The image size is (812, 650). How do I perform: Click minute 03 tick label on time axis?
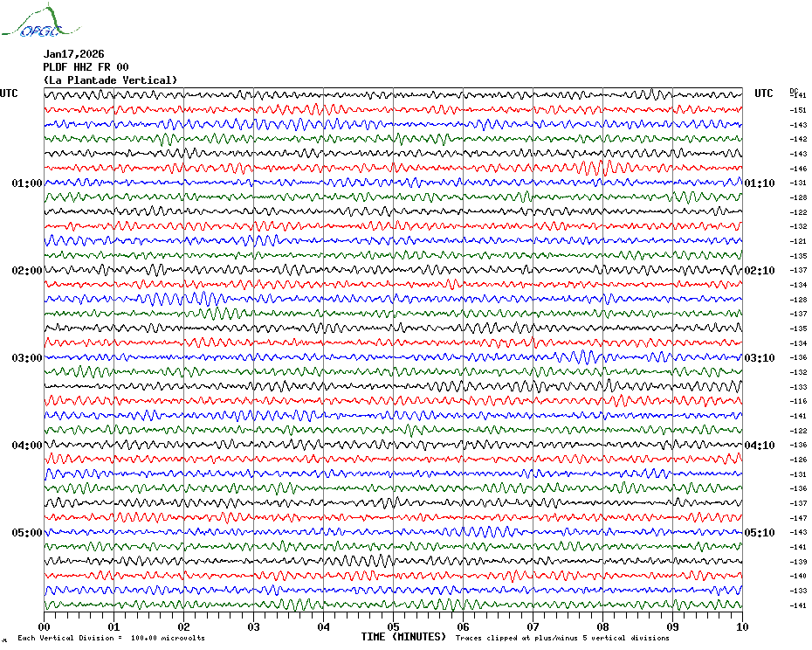coord(253,627)
